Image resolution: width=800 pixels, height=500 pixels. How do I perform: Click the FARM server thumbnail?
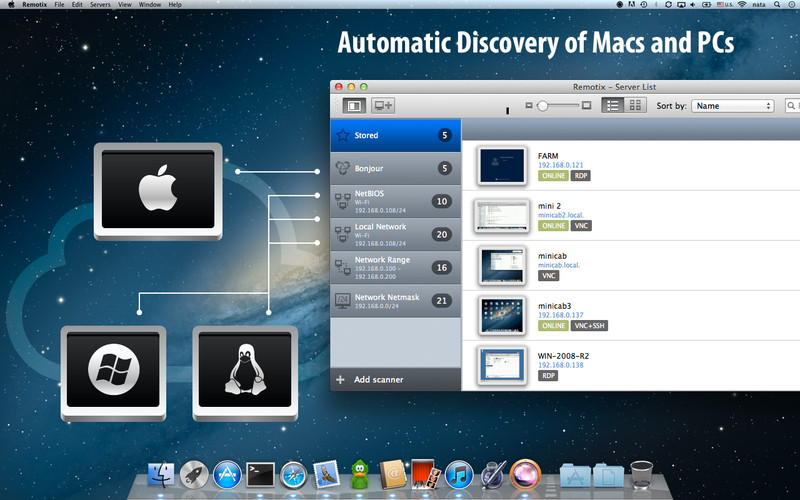(502, 165)
